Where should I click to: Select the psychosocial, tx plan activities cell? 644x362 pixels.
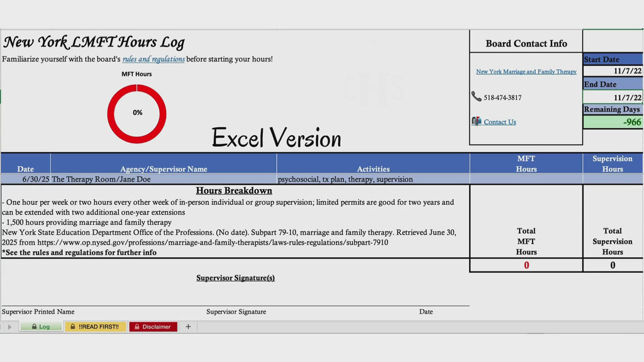point(373,179)
